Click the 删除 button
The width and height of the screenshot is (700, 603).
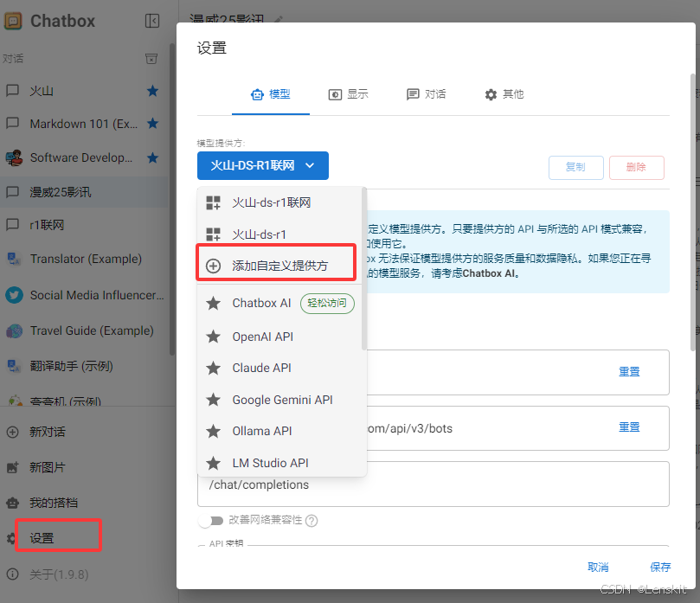637,167
